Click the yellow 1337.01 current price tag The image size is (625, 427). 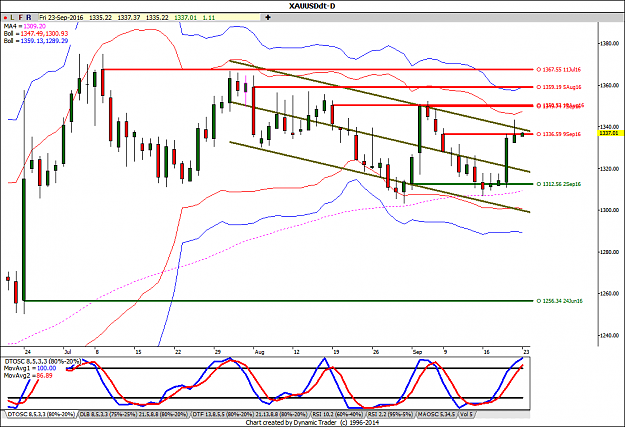611,133
